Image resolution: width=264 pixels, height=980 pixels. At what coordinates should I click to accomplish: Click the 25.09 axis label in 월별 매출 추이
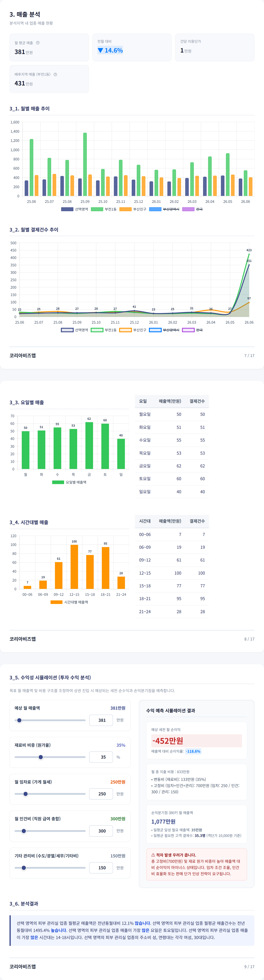85,202
